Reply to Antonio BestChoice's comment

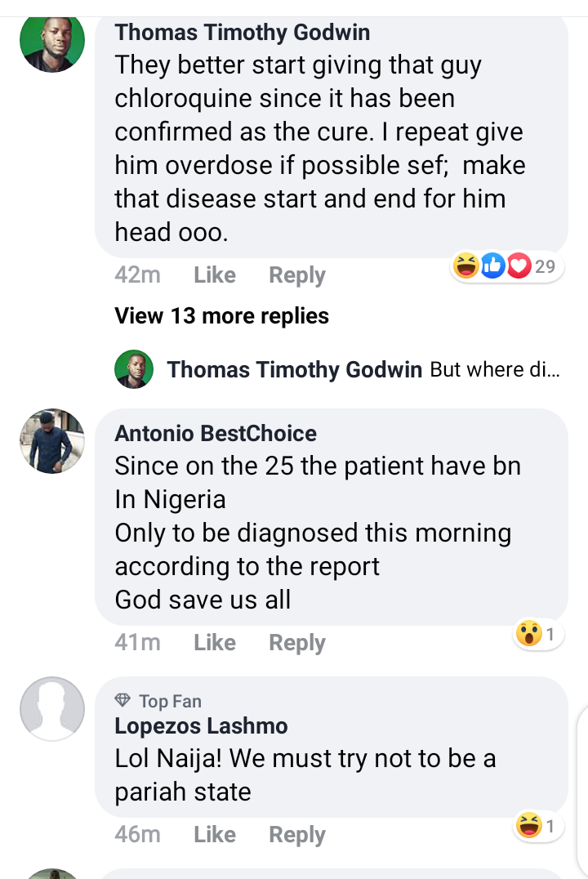pyautogui.click(x=297, y=643)
